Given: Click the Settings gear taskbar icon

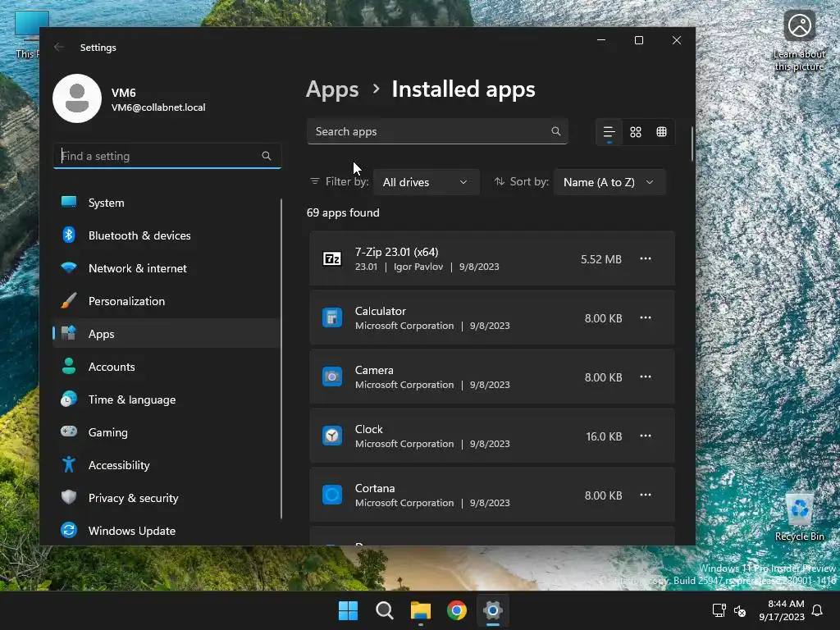Looking at the screenshot, I should [x=493, y=610].
